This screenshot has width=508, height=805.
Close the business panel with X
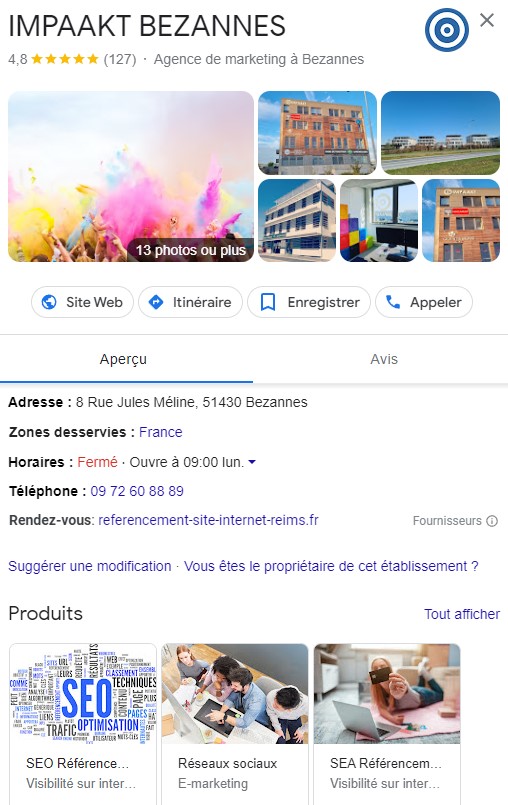(x=486, y=20)
